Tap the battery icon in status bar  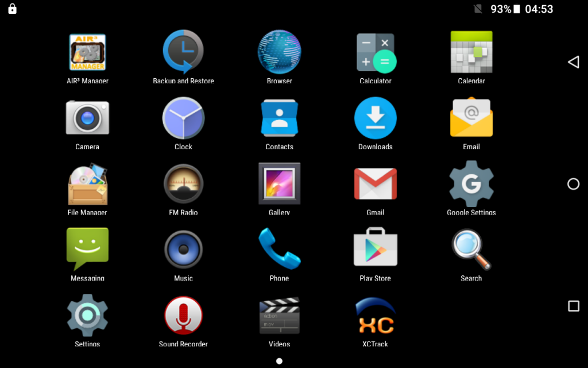517,9
